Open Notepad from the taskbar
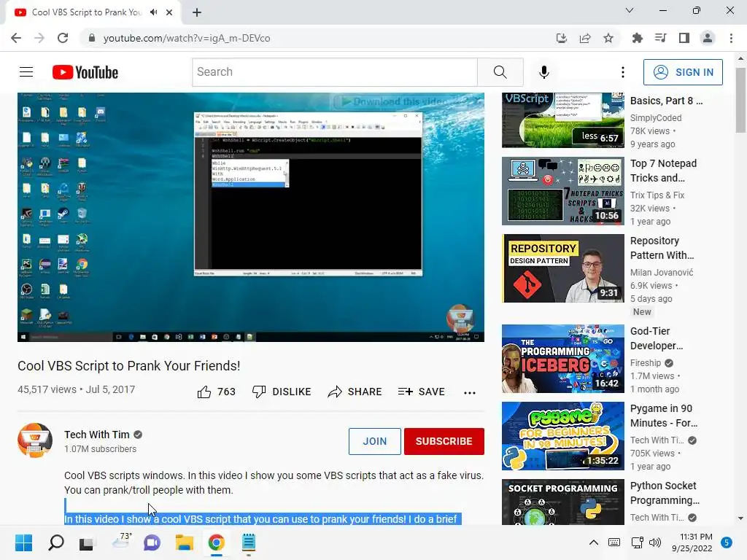The width and height of the screenshot is (747, 560). tap(249, 542)
